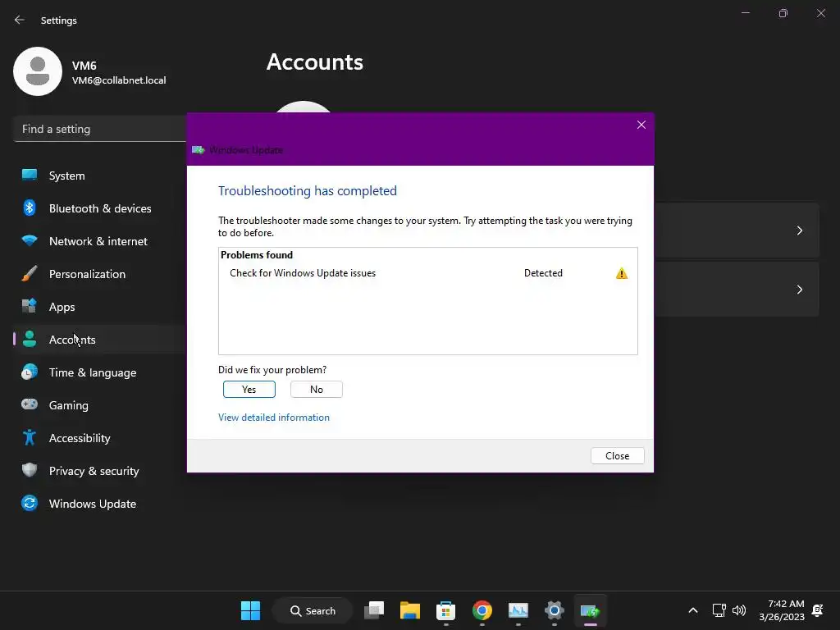The width and height of the screenshot is (840, 630).
Task: Click the Personalization paintbrush icon
Action: (30, 274)
